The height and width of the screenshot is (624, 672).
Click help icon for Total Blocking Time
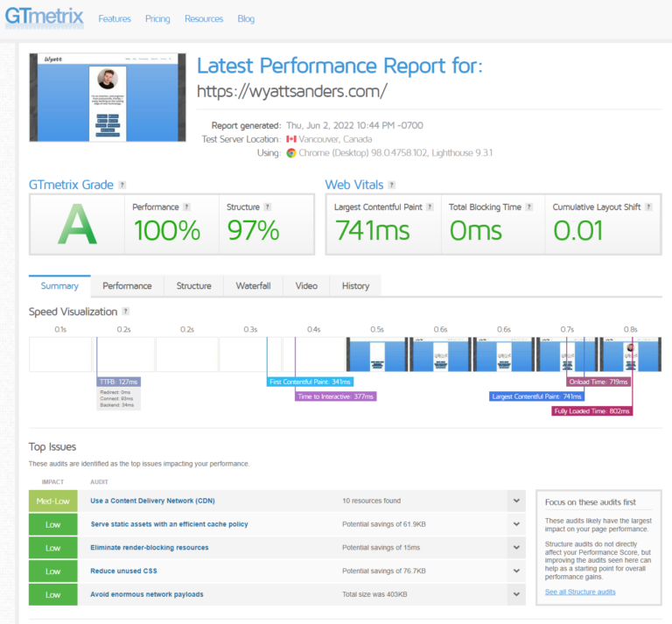(528, 207)
